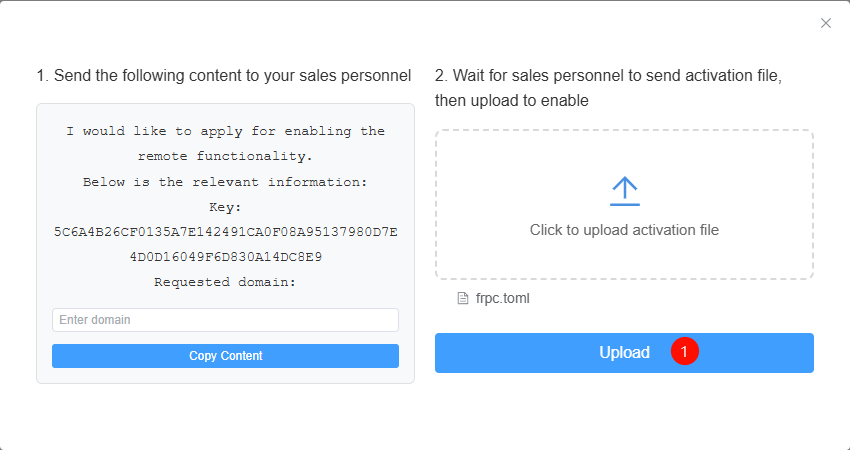Image resolution: width=850 pixels, height=450 pixels.
Task: Close the activation dialog with the X
Action: point(826,23)
